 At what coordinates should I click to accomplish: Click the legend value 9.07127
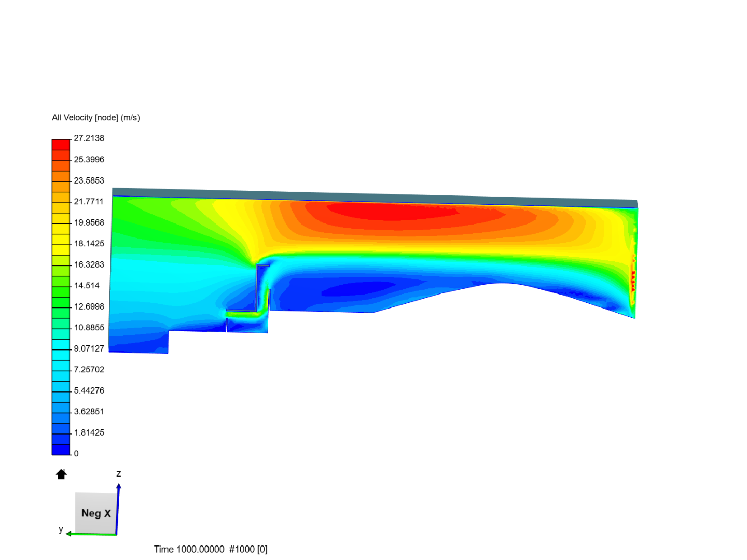[89, 348]
